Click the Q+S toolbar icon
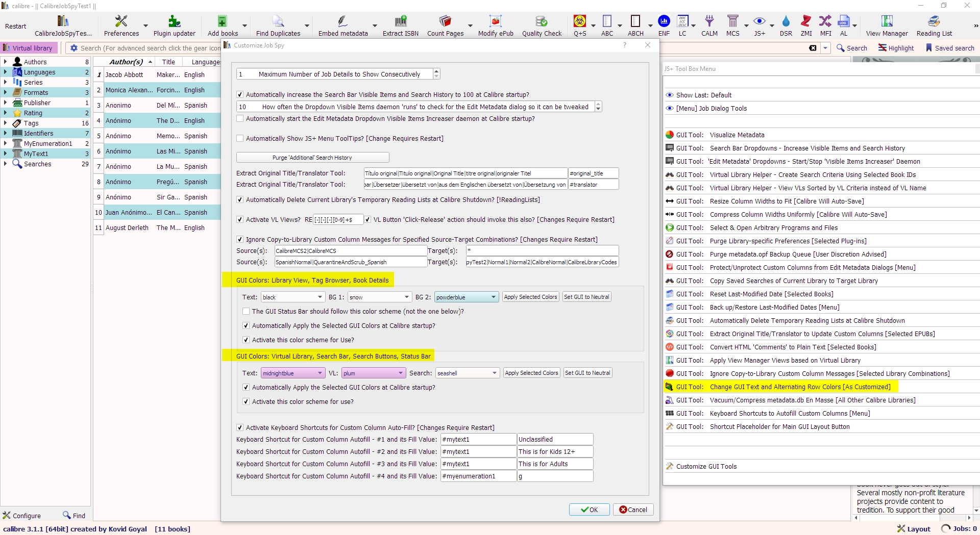980x535 pixels. click(x=580, y=26)
